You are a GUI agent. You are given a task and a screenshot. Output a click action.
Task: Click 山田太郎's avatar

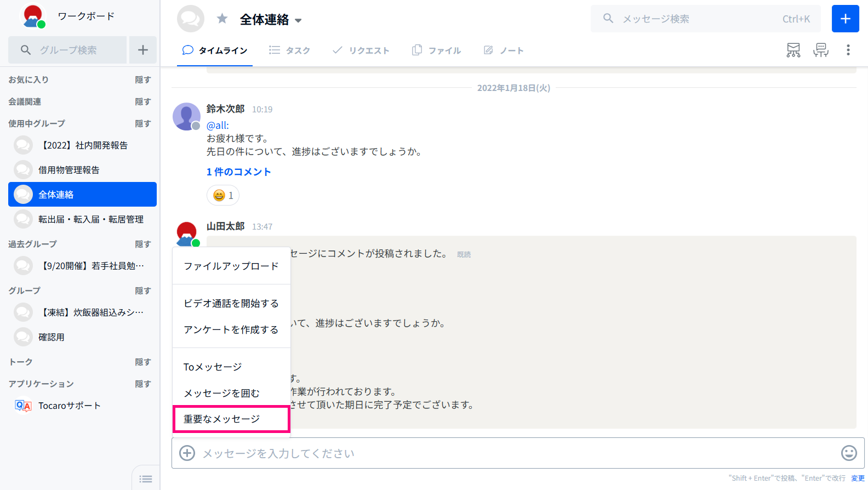tap(187, 234)
